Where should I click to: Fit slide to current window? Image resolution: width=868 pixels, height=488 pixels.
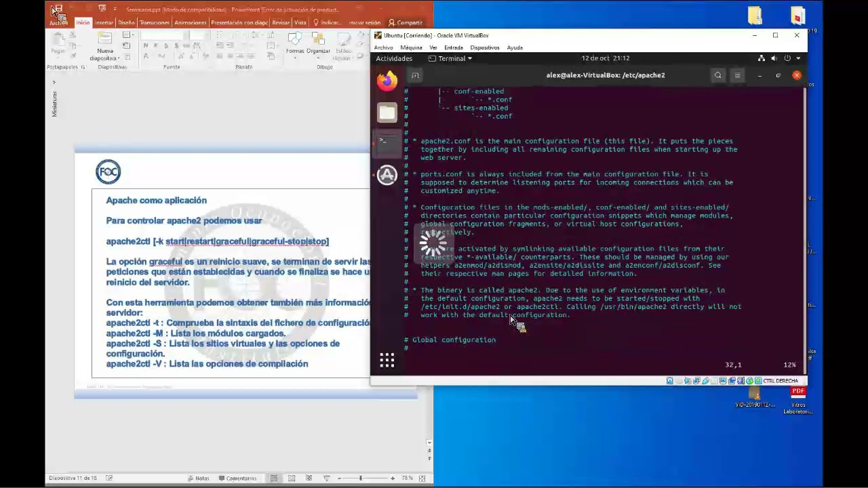pos(422,478)
